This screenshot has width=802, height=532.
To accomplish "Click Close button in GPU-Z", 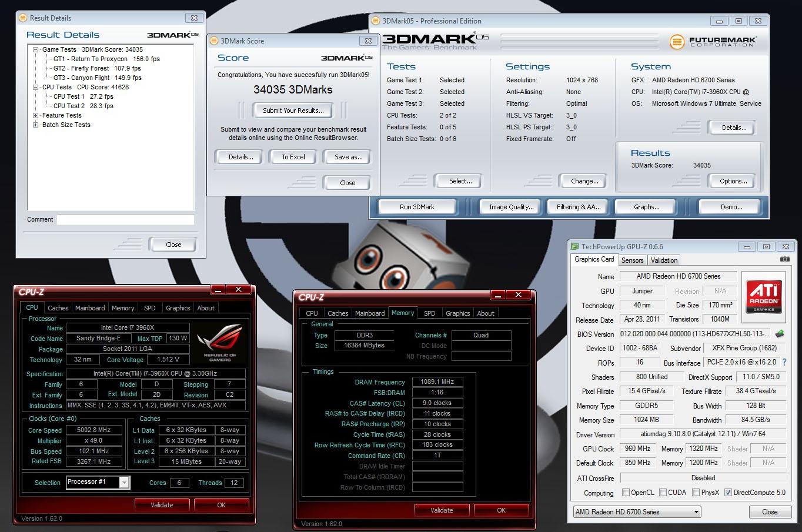I will 770,512.
